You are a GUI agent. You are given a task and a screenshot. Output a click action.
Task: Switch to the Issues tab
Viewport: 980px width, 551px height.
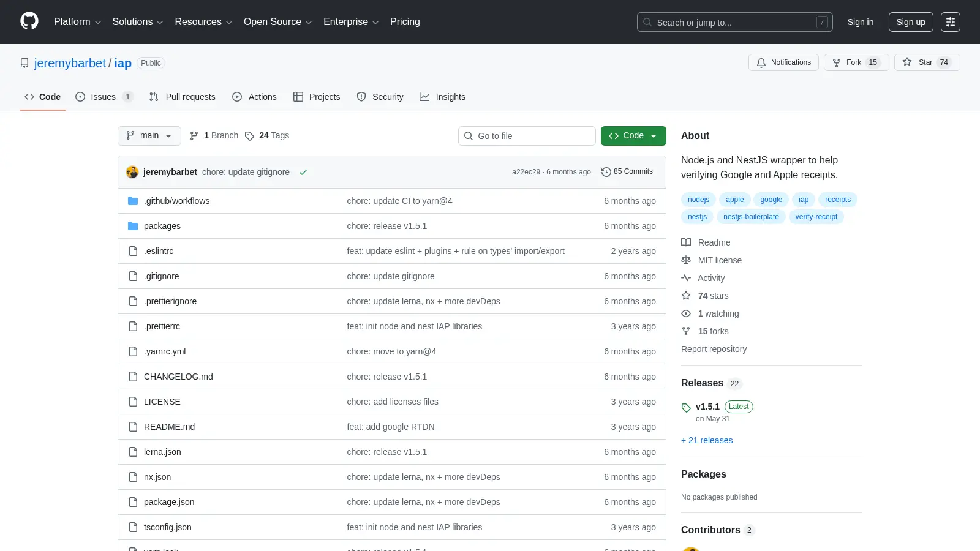coord(104,97)
